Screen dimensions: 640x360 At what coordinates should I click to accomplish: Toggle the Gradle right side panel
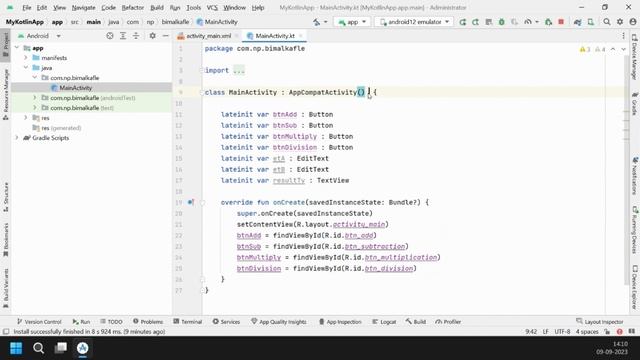634,103
